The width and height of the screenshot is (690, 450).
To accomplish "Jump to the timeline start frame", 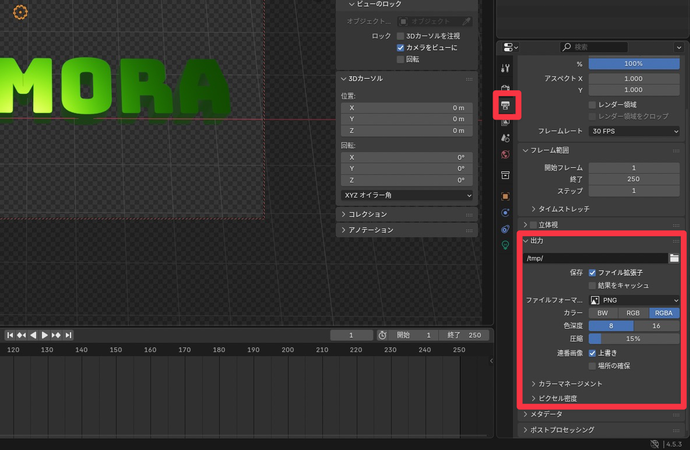I will (11, 335).
